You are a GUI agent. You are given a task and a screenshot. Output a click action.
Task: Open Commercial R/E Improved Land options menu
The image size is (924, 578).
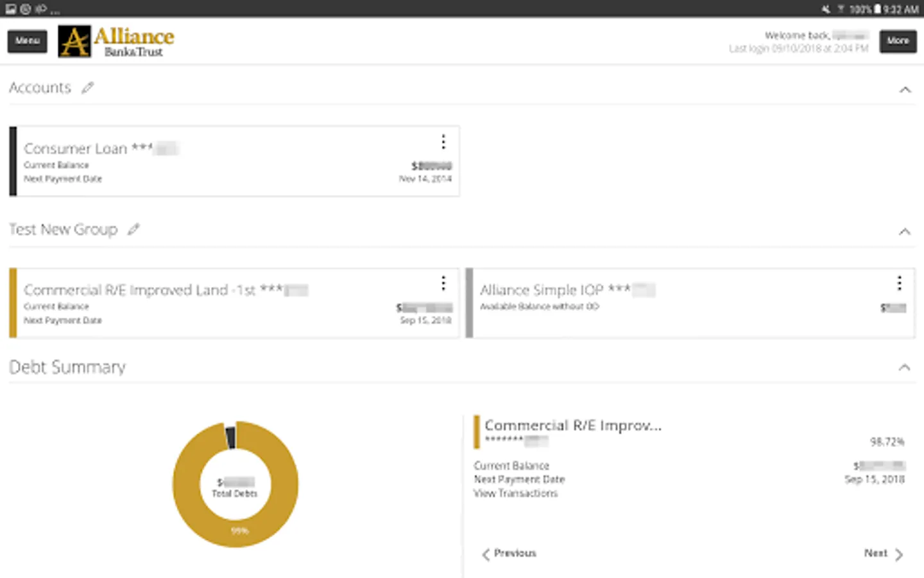(x=443, y=283)
